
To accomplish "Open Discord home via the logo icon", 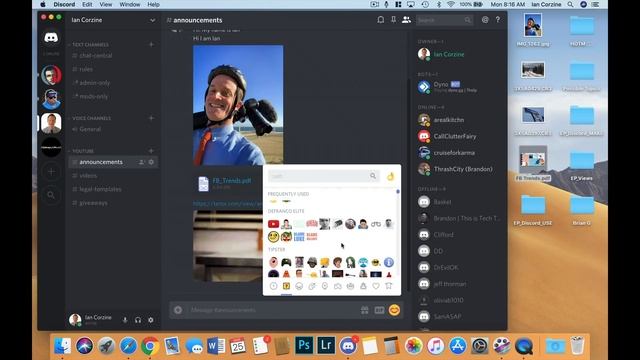I will [51, 38].
